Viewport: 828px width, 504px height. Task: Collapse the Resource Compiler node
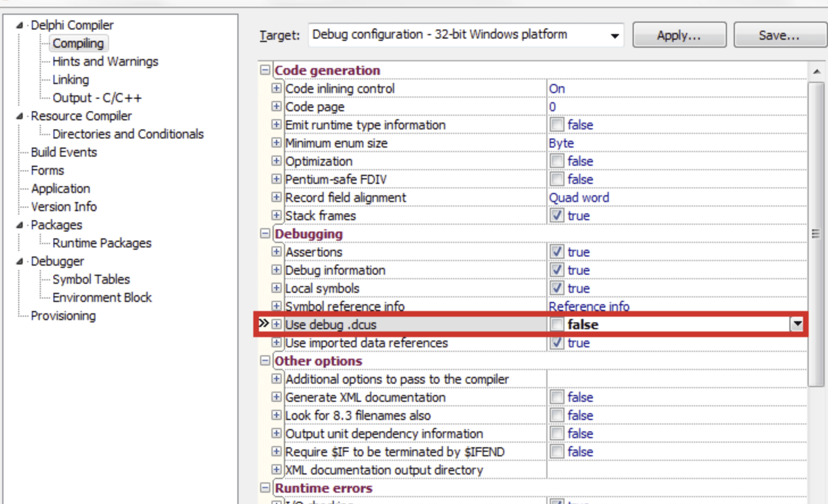tap(20, 116)
